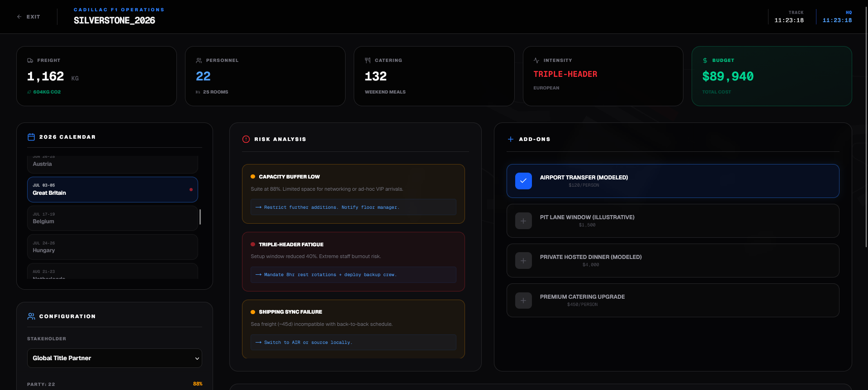The image size is (868, 390).
Task: Click the CO2 leaf icon
Action: tap(29, 92)
